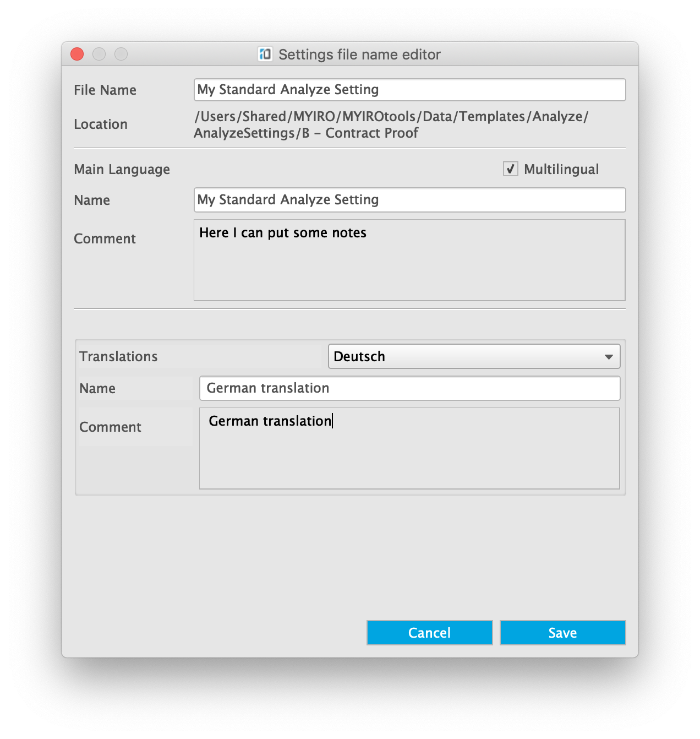Save the settings file name
700x739 pixels.
coord(562,633)
